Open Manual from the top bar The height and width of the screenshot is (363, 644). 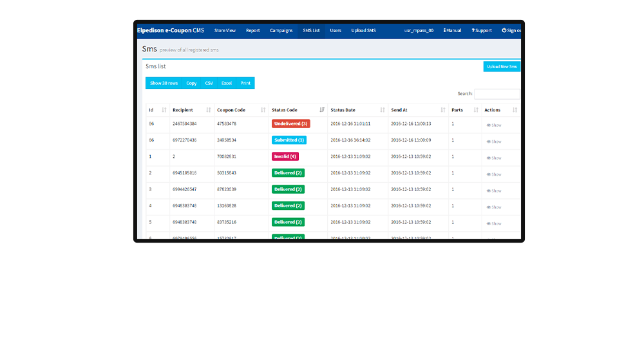(452, 30)
